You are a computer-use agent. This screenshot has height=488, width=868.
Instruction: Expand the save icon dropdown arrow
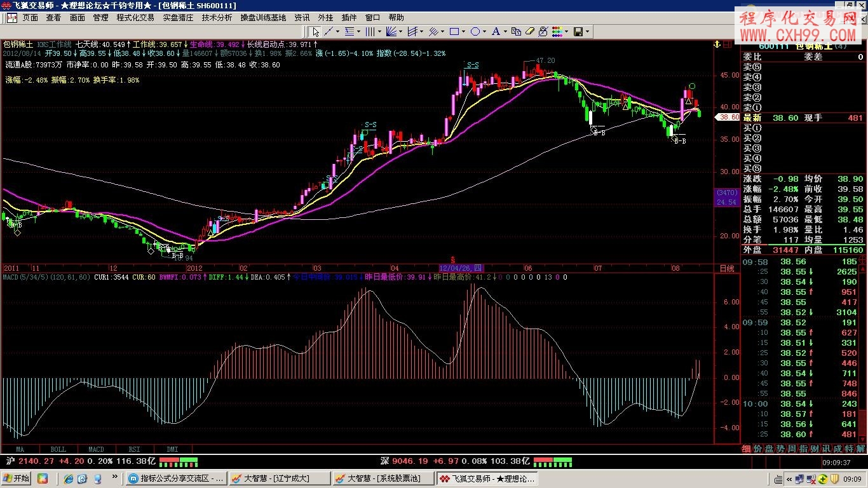click(587, 31)
